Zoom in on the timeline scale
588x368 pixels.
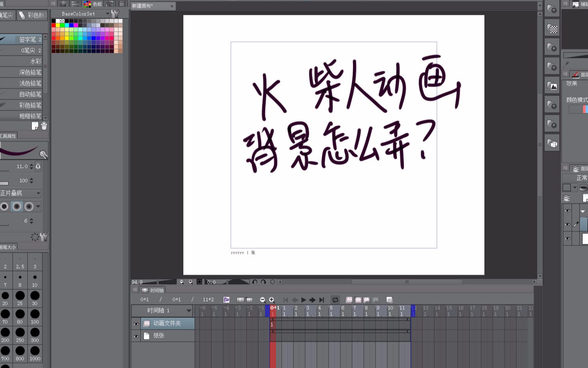[x=272, y=299]
